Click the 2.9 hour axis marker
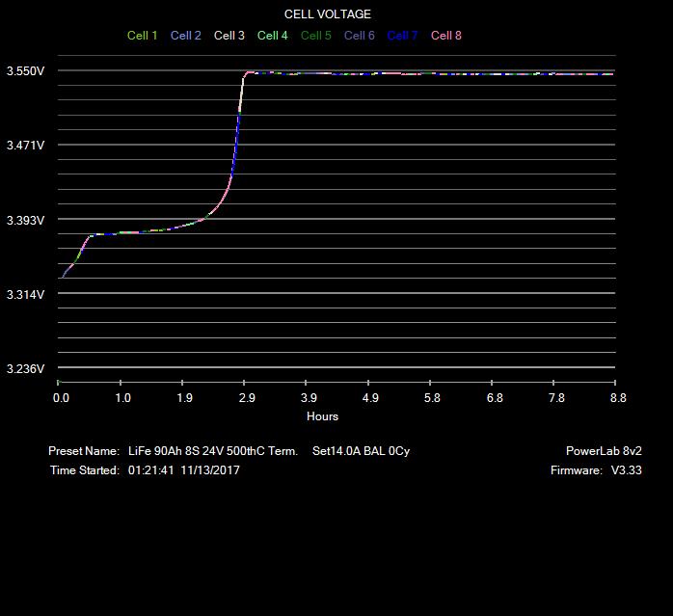The image size is (673, 616). pos(247,397)
